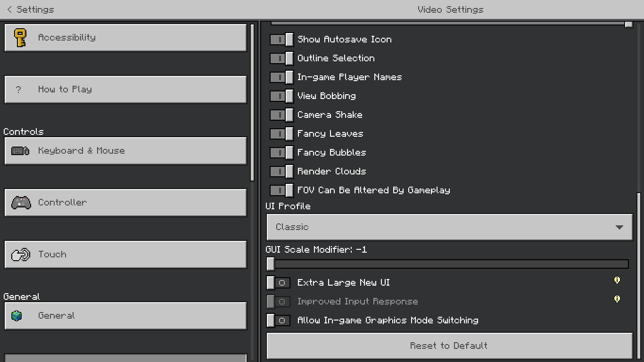Image resolution: width=644 pixels, height=362 pixels.
Task: Turn off Fancy Leaves
Action: tap(281, 134)
